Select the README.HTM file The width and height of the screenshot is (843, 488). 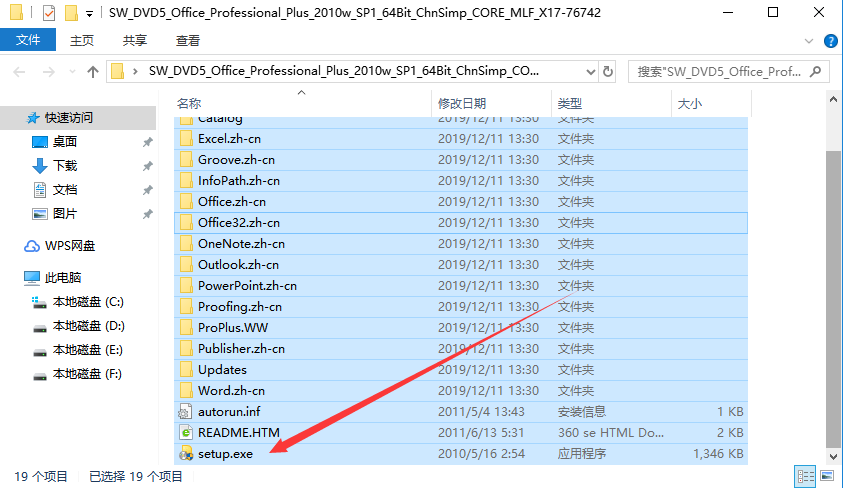point(238,432)
